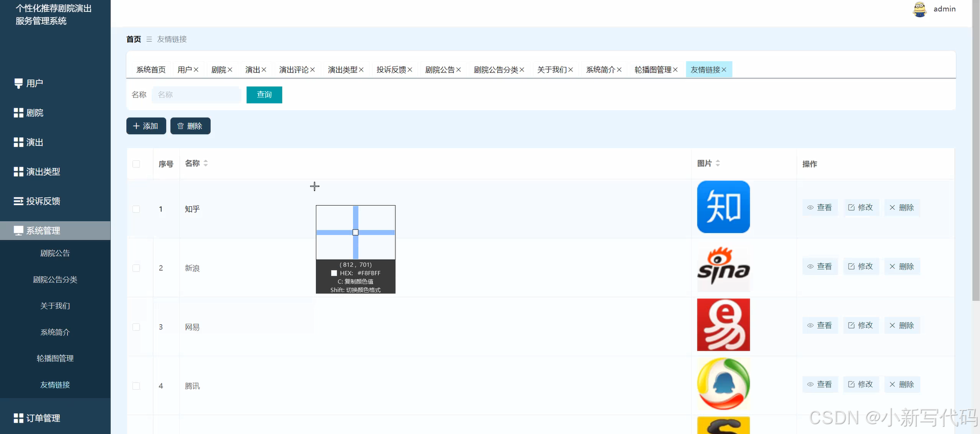Open 轮播图管理 in the sidebar
This screenshot has width=980, height=434.
point(55,358)
